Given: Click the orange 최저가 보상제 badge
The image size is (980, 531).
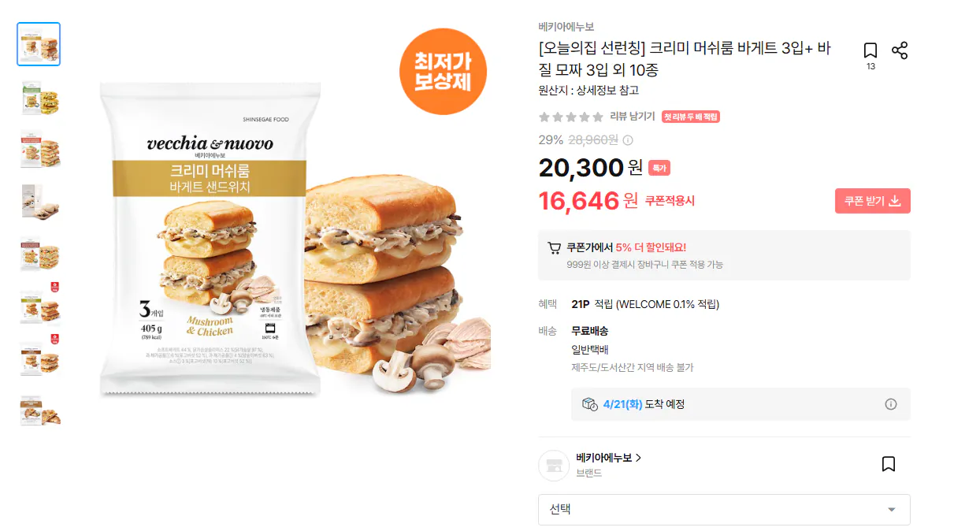Looking at the screenshot, I should [443, 72].
